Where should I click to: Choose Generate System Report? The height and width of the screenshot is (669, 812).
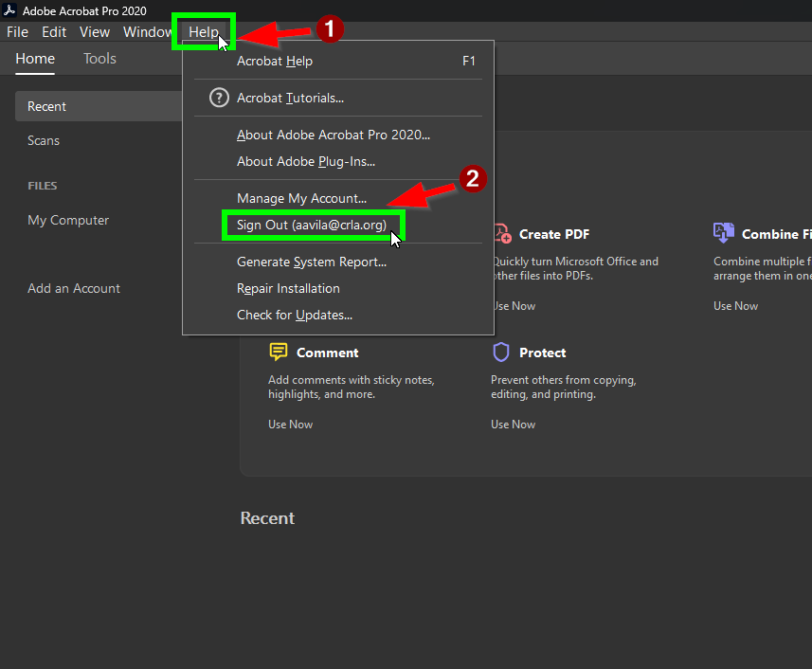(338, 262)
